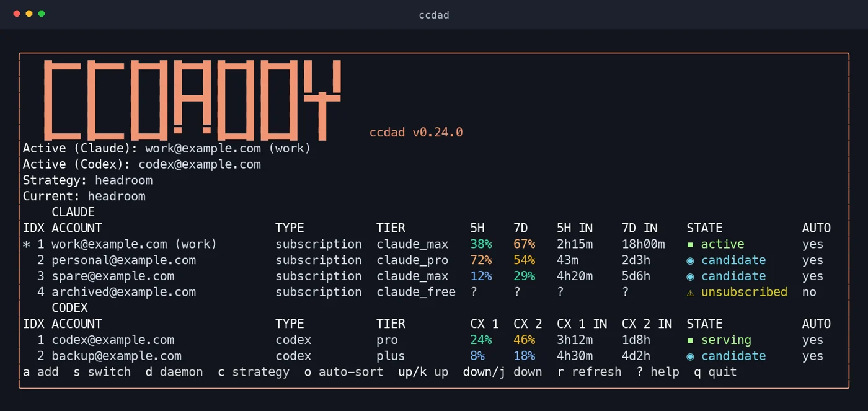Click the 1d8h reset time
Screen dimensions: 868x411
[636, 340]
